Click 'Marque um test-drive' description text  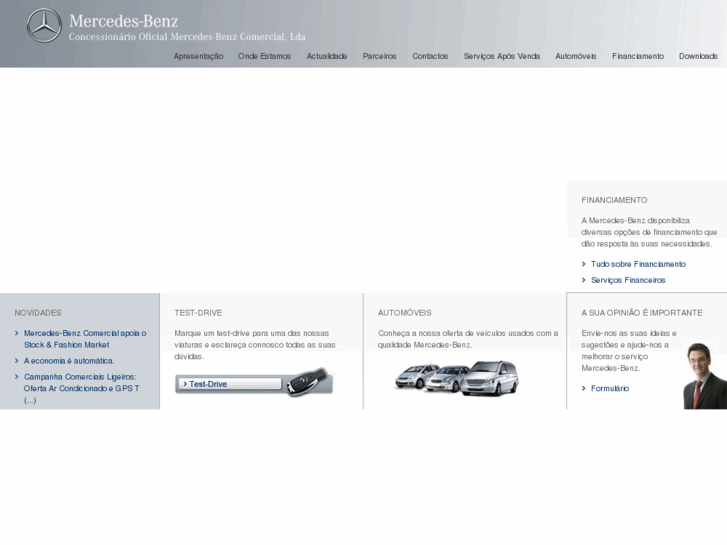click(255, 345)
